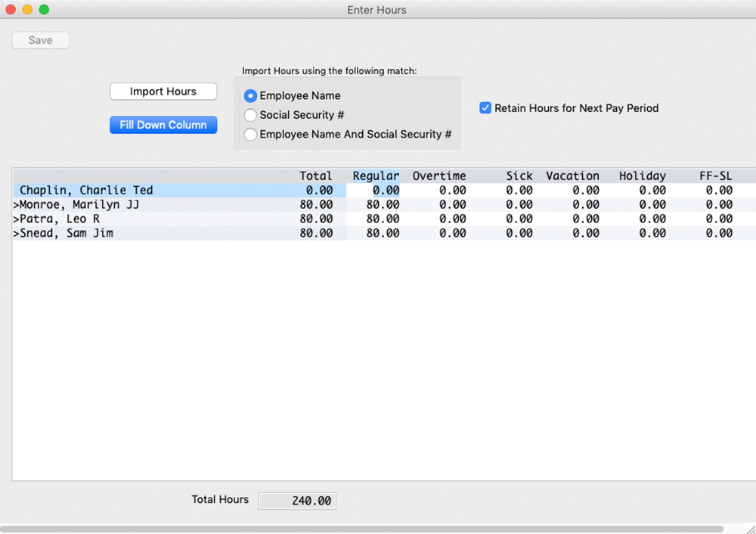This screenshot has width=756, height=534.
Task: Click the Regular column header
Action: tap(376, 175)
